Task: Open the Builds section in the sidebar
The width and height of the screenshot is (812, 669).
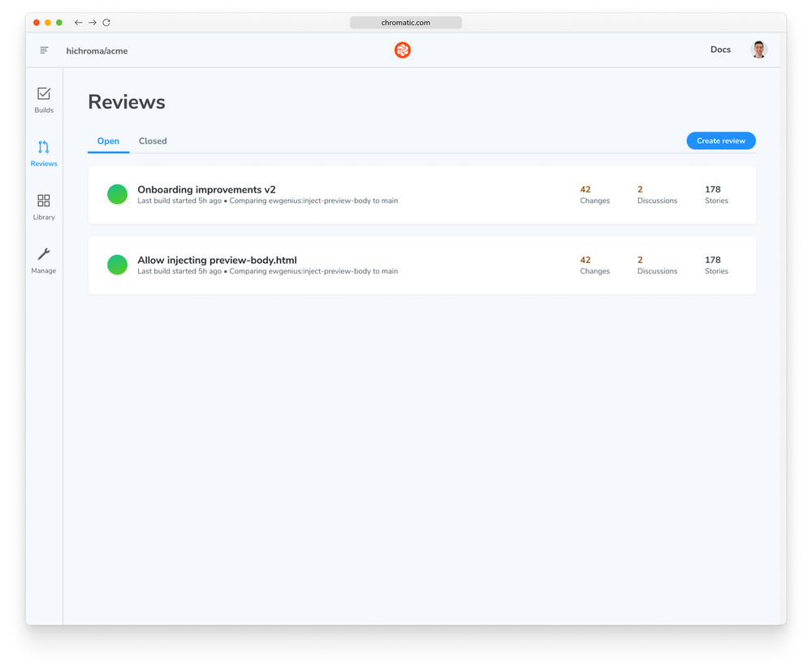Action: click(x=43, y=99)
